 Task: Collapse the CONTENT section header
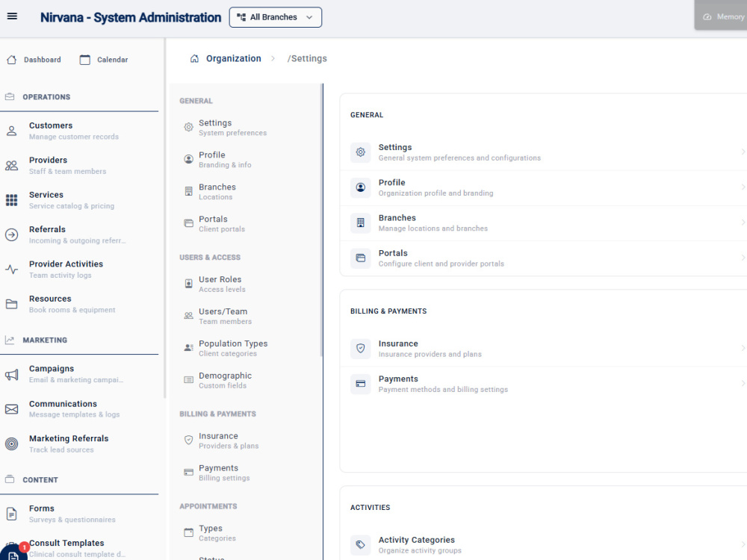(79, 479)
